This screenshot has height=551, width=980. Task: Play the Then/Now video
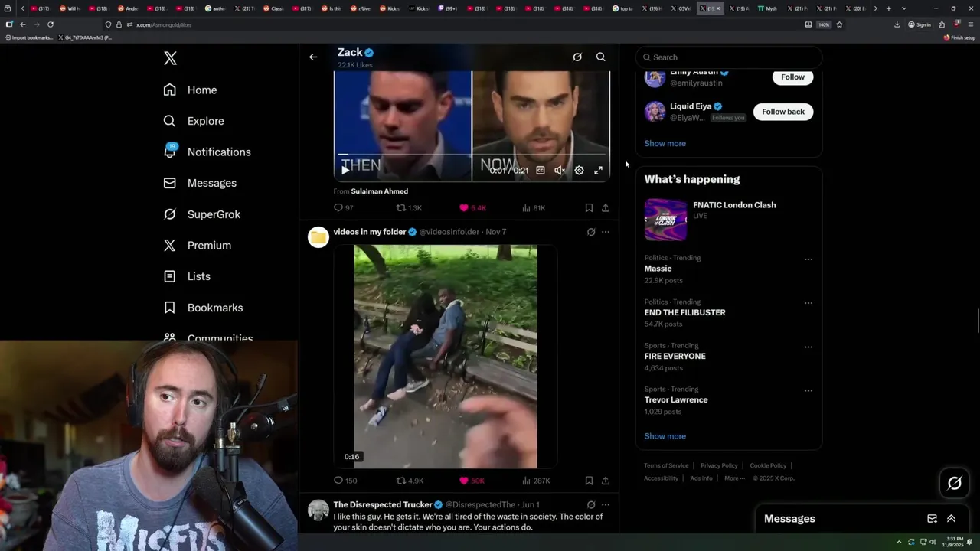coord(345,170)
